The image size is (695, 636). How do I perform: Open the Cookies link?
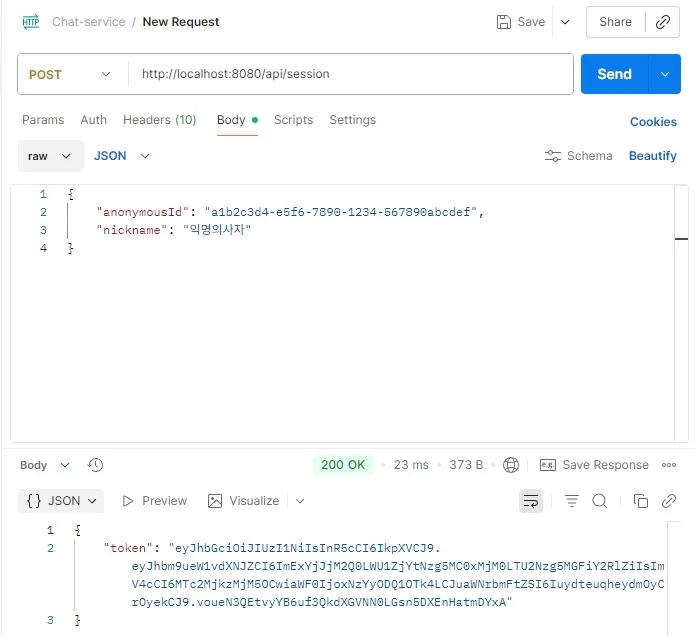click(653, 122)
